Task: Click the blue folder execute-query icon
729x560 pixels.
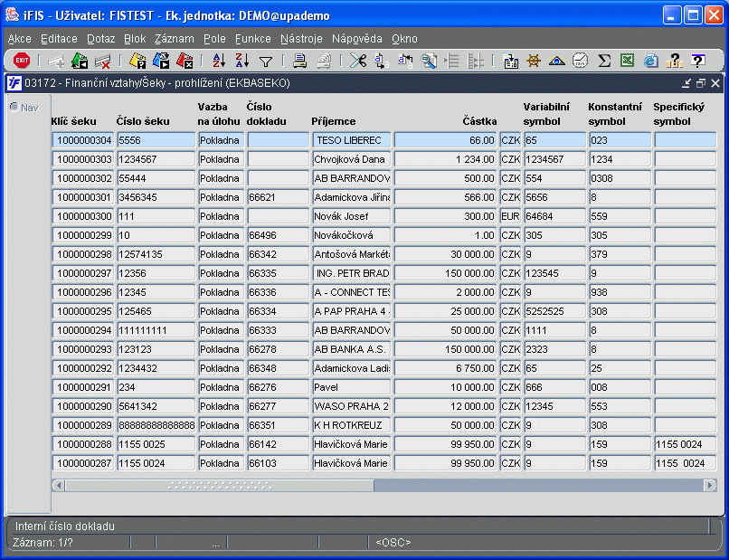Action: [161, 61]
